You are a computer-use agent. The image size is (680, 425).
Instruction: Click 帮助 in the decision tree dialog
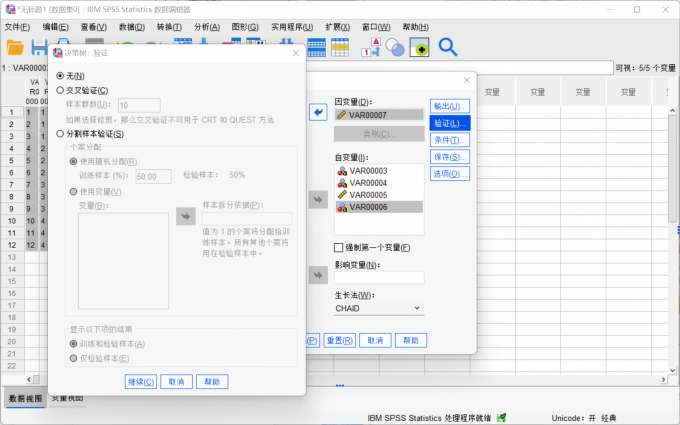pyautogui.click(x=411, y=340)
